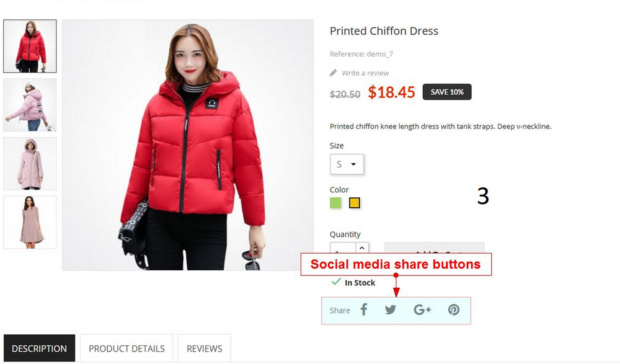
Task: Click the main red jacket product image
Action: point(188,145)
